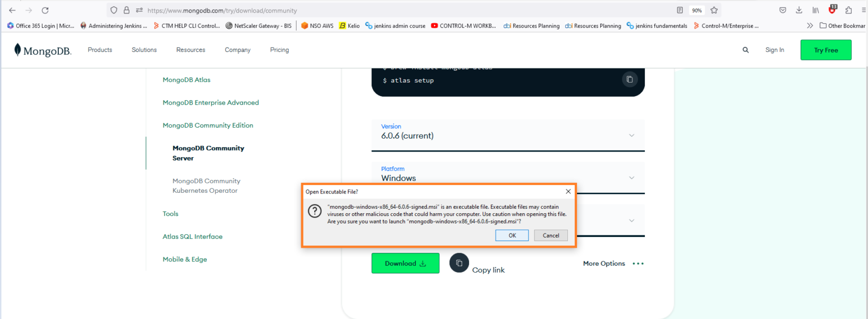
Task: Click the browser reload icon
Action: click(x=45, y=10)
